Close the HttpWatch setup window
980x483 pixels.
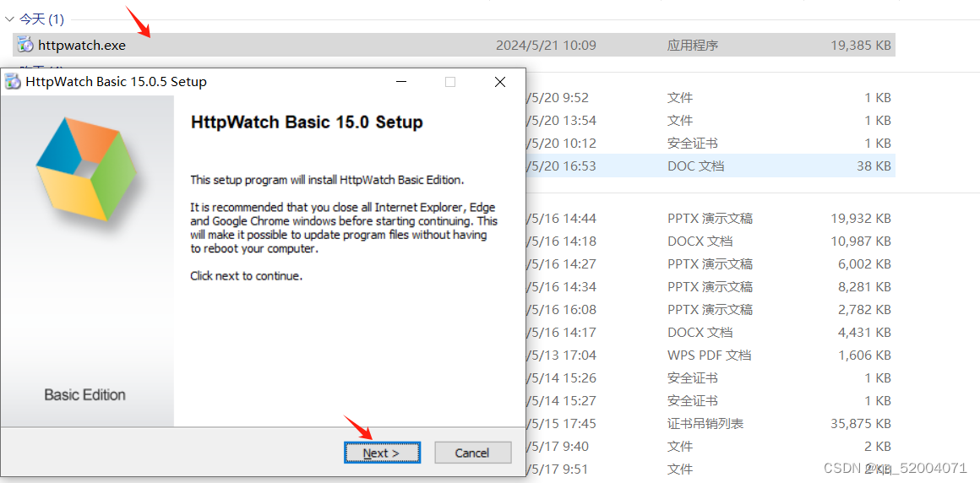tap(500, 82)
